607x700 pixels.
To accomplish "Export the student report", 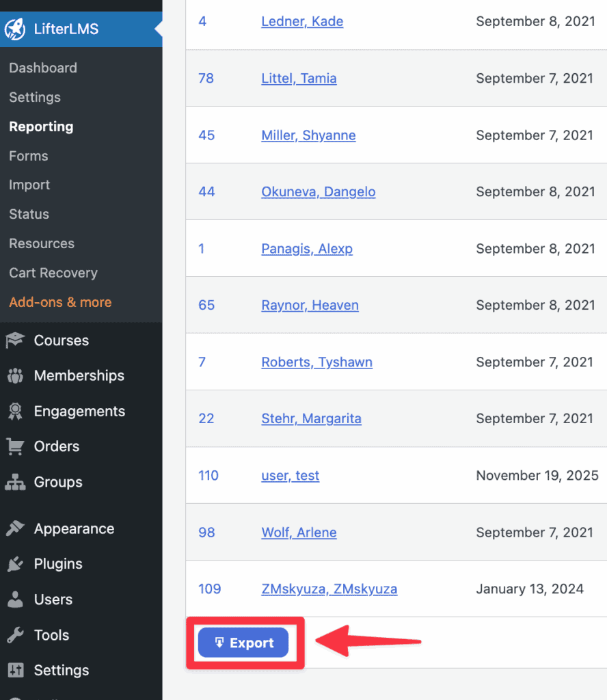I will click(243, 643).
